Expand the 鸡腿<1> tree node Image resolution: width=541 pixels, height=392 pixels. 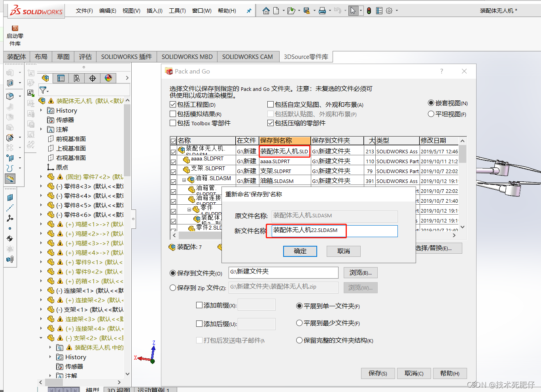(x=41, y=224)
